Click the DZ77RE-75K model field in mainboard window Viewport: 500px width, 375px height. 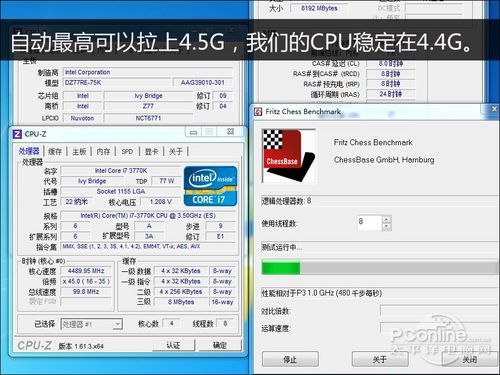117,83
